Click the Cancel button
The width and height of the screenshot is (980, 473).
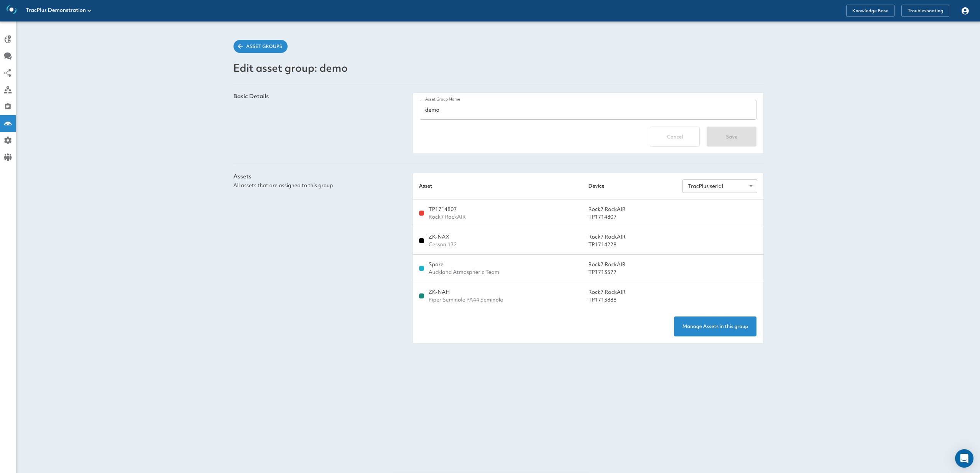(x=674, y=137)
